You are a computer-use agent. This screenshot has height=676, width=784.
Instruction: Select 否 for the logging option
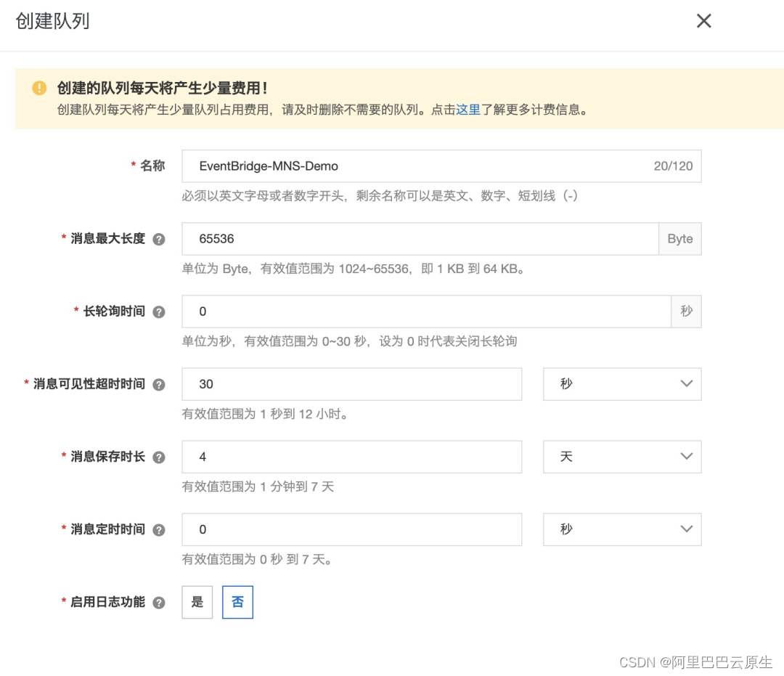click(237, 602)
